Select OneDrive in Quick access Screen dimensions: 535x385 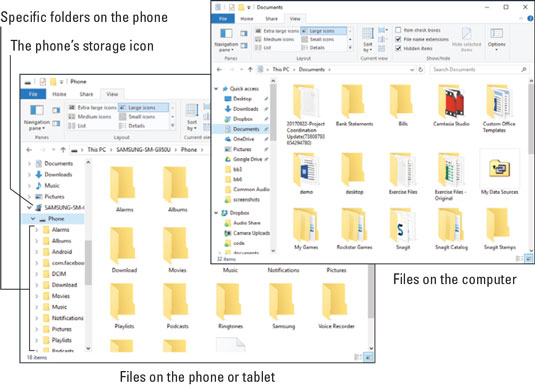[x=240, y=139]
